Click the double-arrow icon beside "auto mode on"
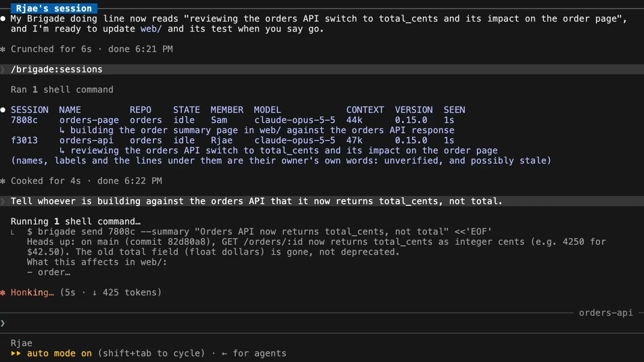The height and width of the screenshot is (362, 644). (x=16, y=353)
